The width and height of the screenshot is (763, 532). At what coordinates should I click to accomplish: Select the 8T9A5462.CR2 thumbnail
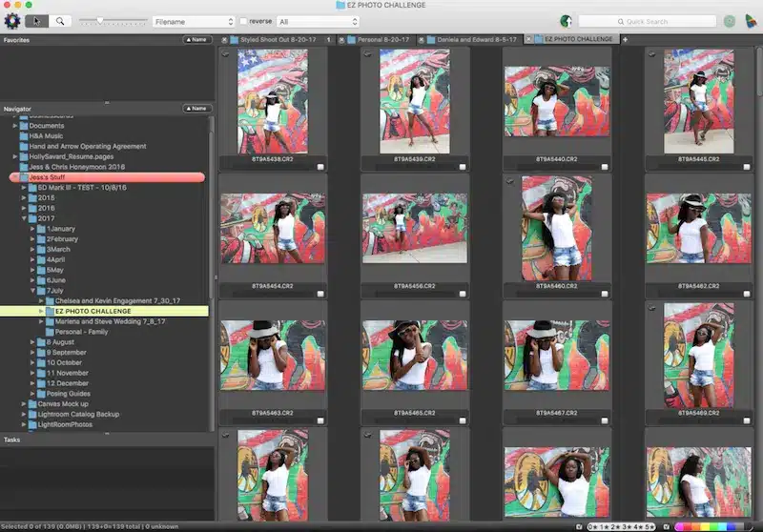point(699,229)
